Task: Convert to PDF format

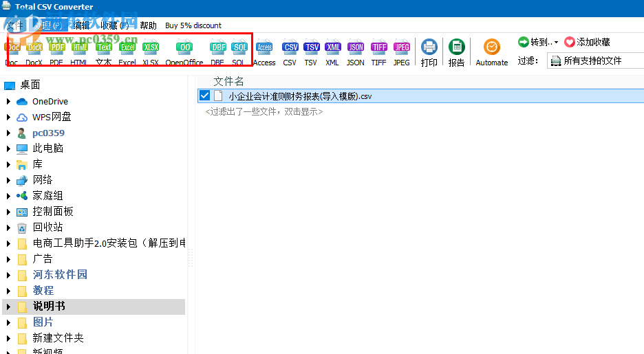Action: coord(56,53)
